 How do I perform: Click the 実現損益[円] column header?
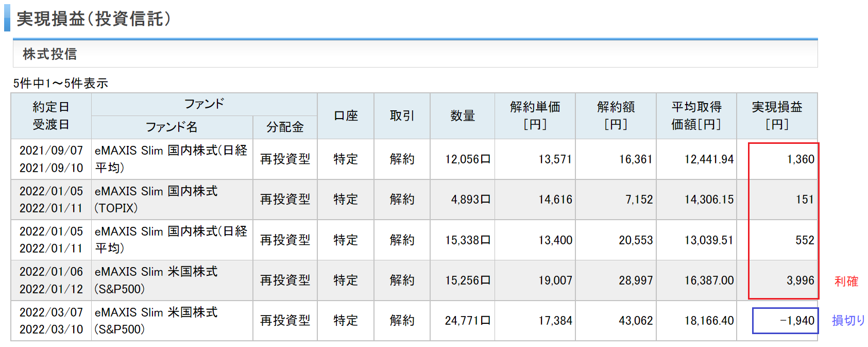(x=777, y=115)
